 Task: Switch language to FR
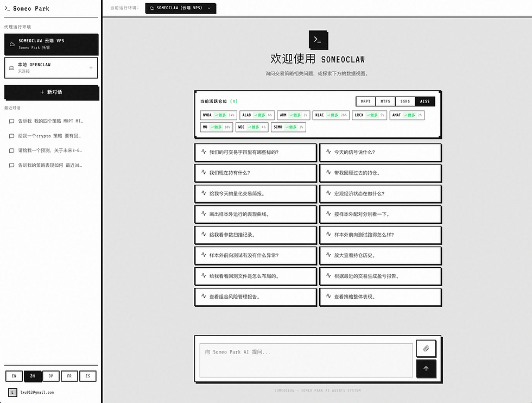pos(69,376)
